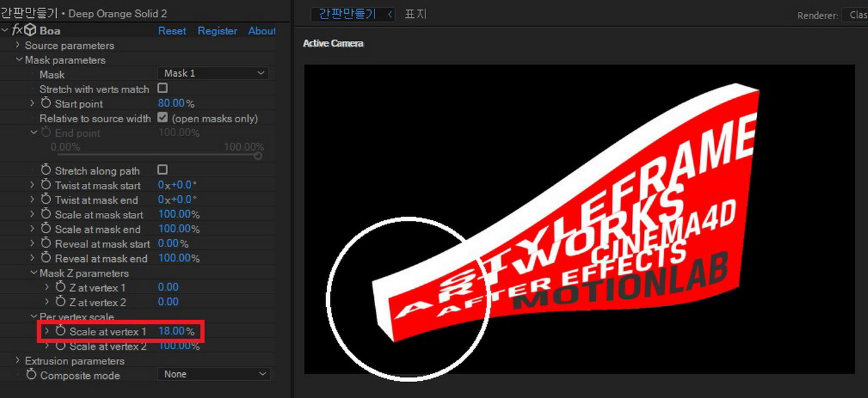Expand Source parameters section
868x398 pixels.
[18, 45]
